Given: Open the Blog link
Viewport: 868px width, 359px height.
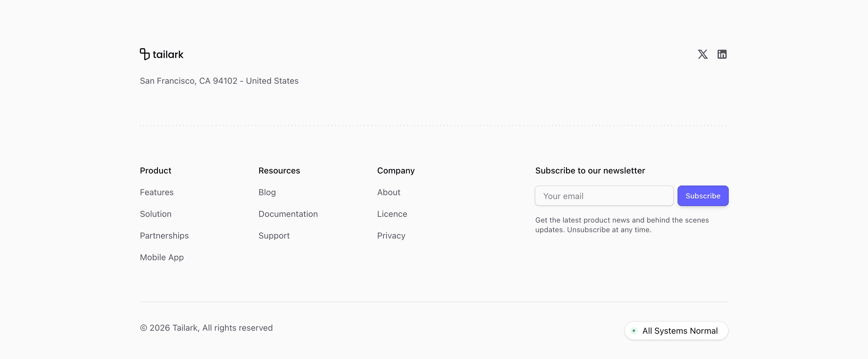Looking at the screenshot, I should point(267,192).
